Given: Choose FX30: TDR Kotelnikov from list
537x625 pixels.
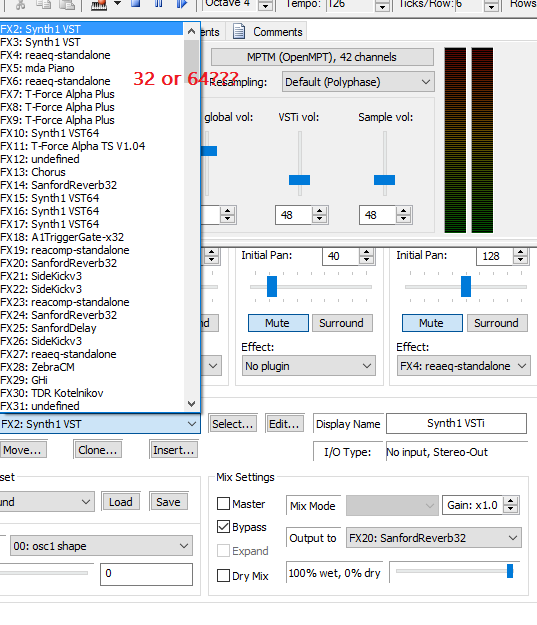Looking at the screenshot, I should point(92,393).
